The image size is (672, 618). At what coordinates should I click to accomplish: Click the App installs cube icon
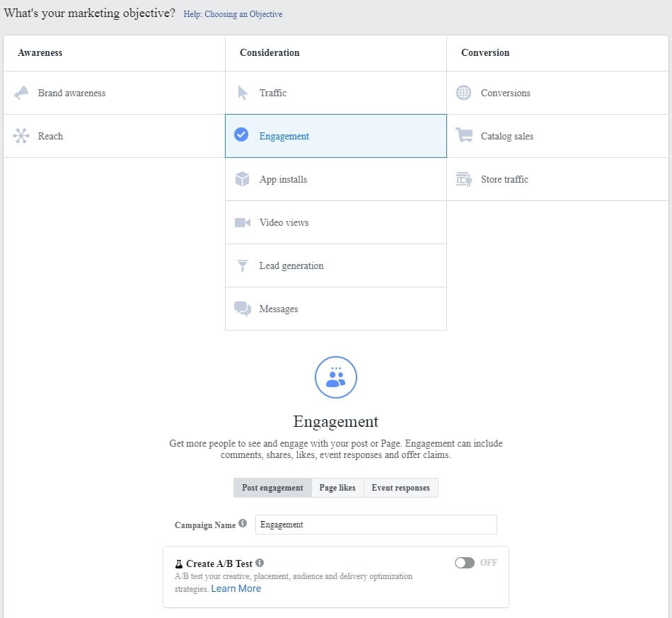coord(243,179)
